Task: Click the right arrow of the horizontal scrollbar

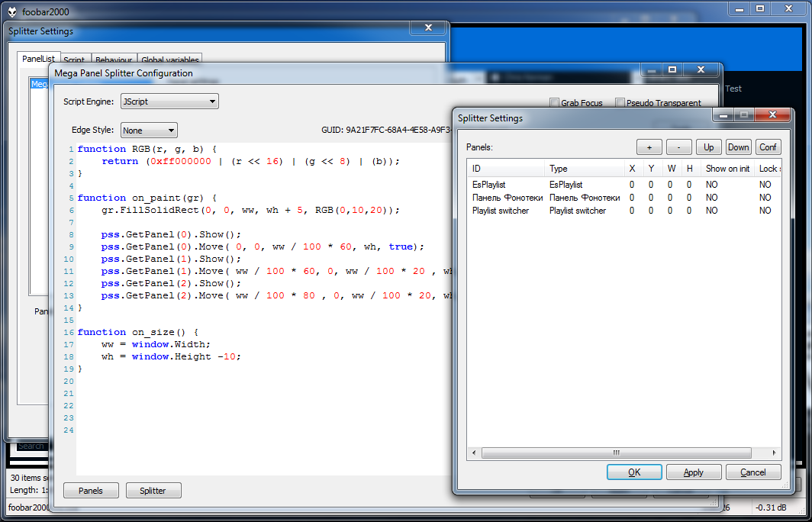Action: coord(775,453)
